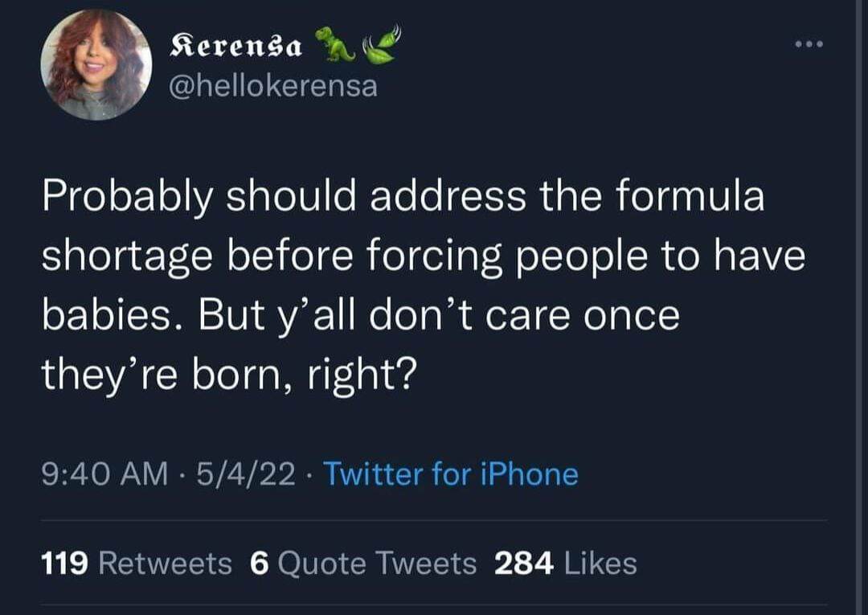View the list of 119 Retweets
Image resolution: width=868 pixels, height=615 pixels.
coord(136,564)
